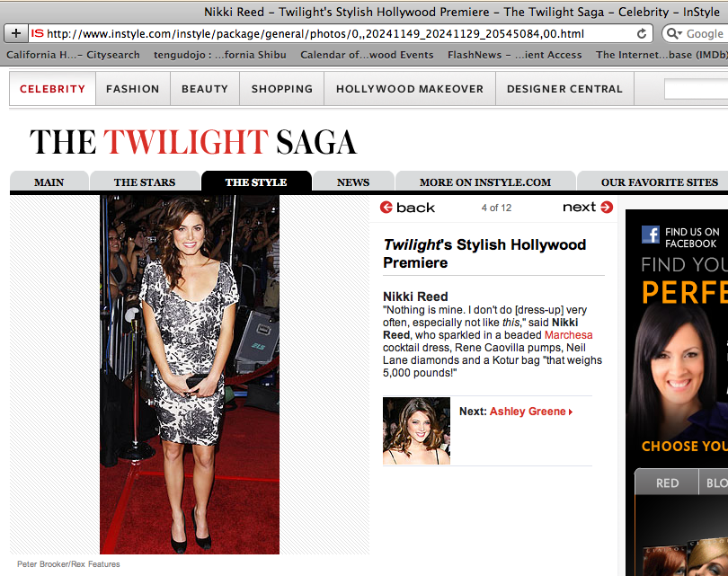
Task: Go to the Beauty section
Action: (205, 89)
